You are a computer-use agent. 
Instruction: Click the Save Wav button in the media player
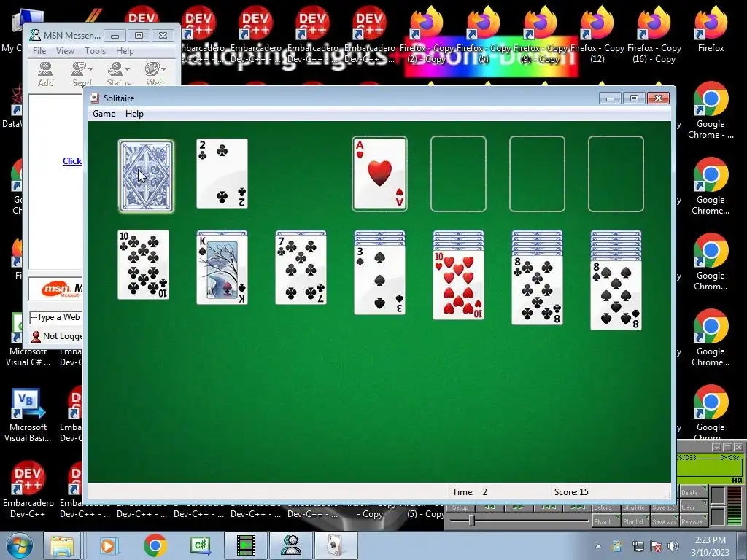coord(664,522)
